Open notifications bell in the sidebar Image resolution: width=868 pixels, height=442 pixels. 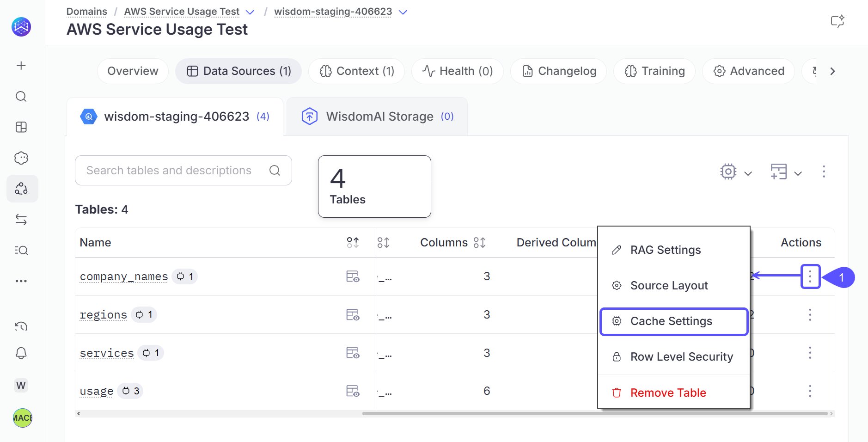click(21, 354)
